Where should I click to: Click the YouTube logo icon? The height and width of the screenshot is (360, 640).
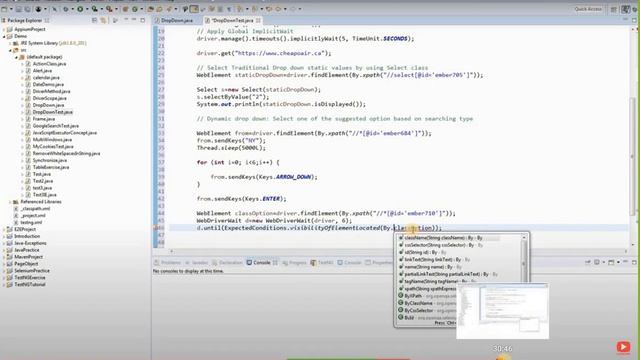point(623,347)
